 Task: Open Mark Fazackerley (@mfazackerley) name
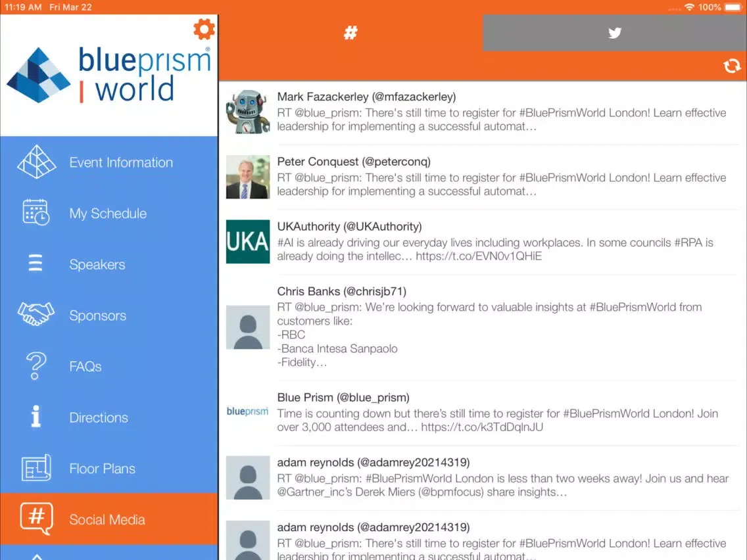point(366,97)
